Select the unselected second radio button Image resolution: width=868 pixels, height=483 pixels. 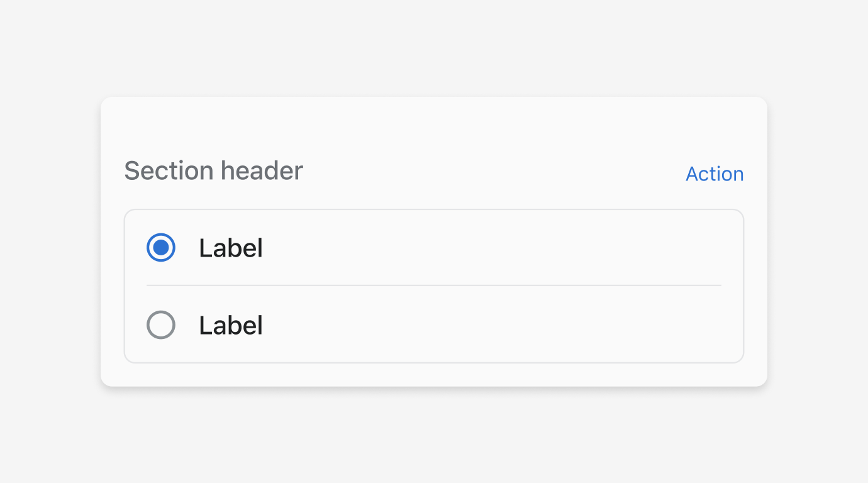tap(161, 325)
